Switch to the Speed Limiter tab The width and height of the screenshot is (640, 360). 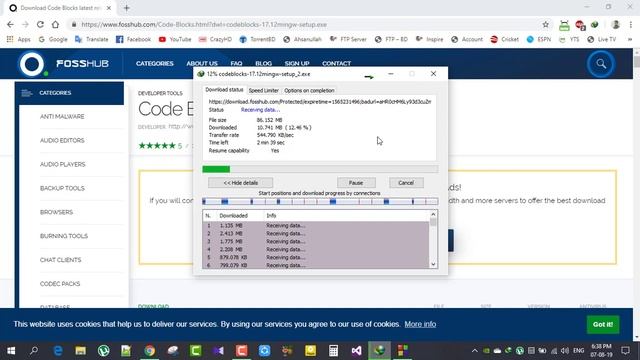[x=263, y=90]
